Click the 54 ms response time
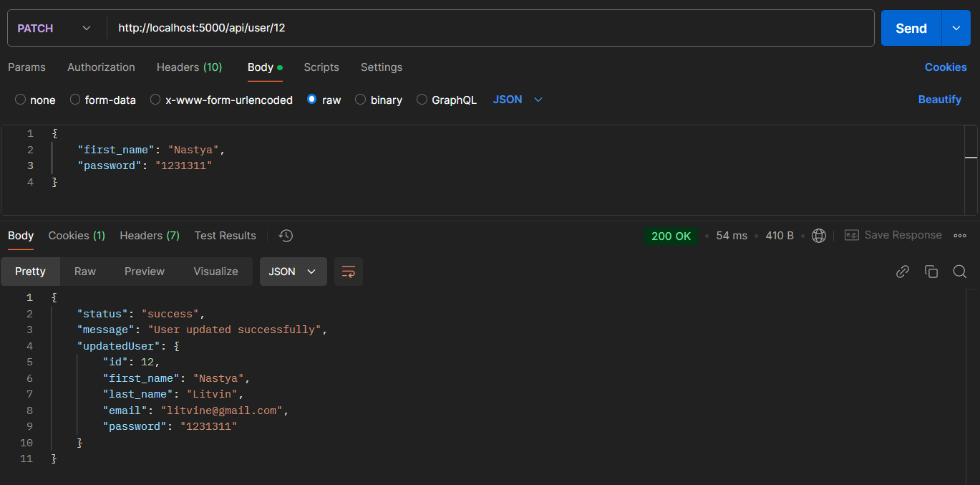980x485 pixels. coord(732,236)
